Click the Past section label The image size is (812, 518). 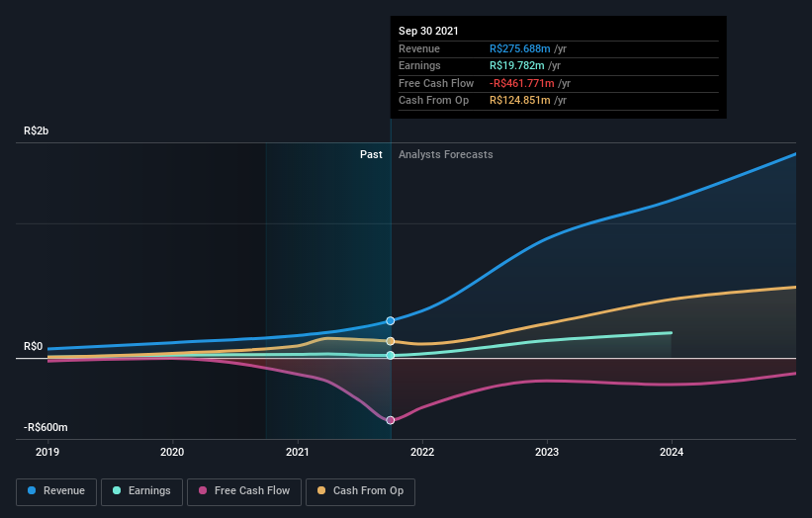click(x=371, y=154)
